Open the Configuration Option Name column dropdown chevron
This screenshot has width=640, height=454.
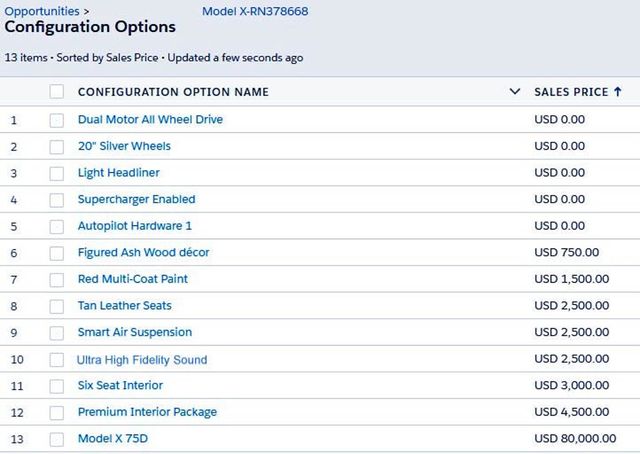pos(515,92)
